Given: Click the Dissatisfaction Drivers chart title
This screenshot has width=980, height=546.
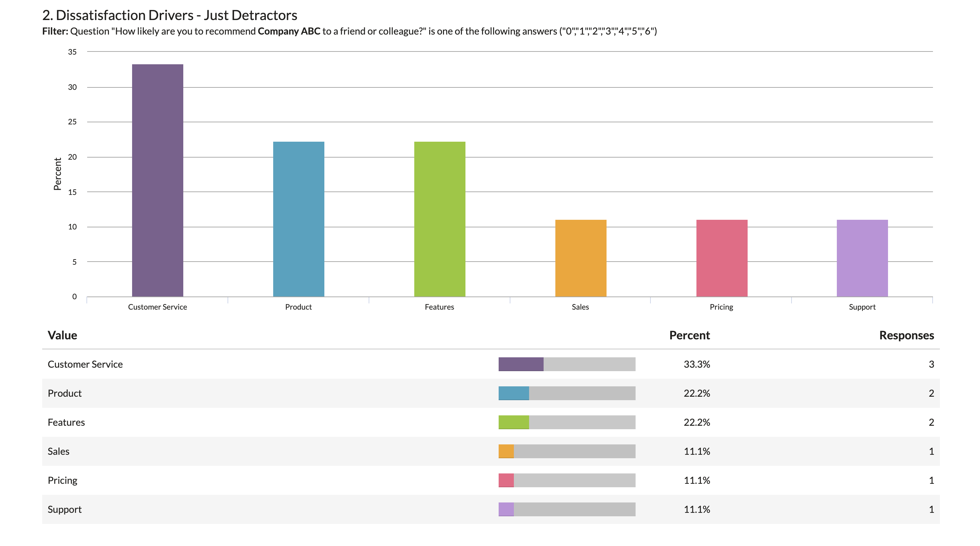Looking at the screenshot, I should coord(170,15).
